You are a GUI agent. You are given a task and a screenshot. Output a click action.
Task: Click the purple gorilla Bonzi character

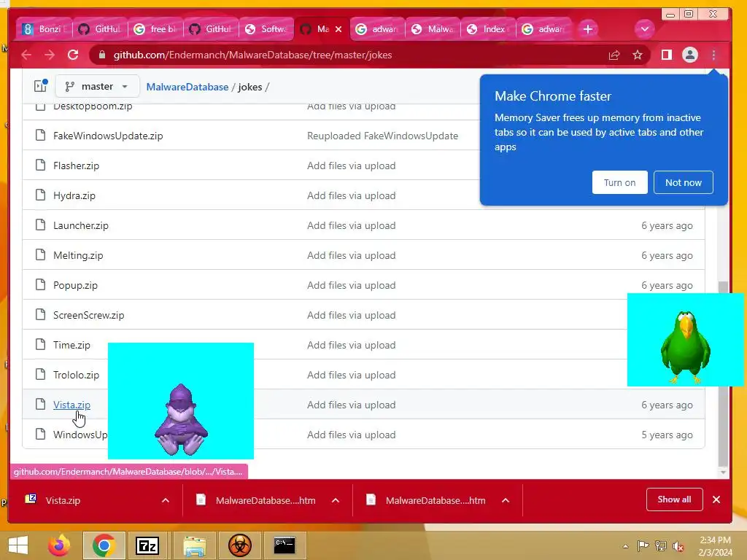pyautogui.click(x=181, y=421)
